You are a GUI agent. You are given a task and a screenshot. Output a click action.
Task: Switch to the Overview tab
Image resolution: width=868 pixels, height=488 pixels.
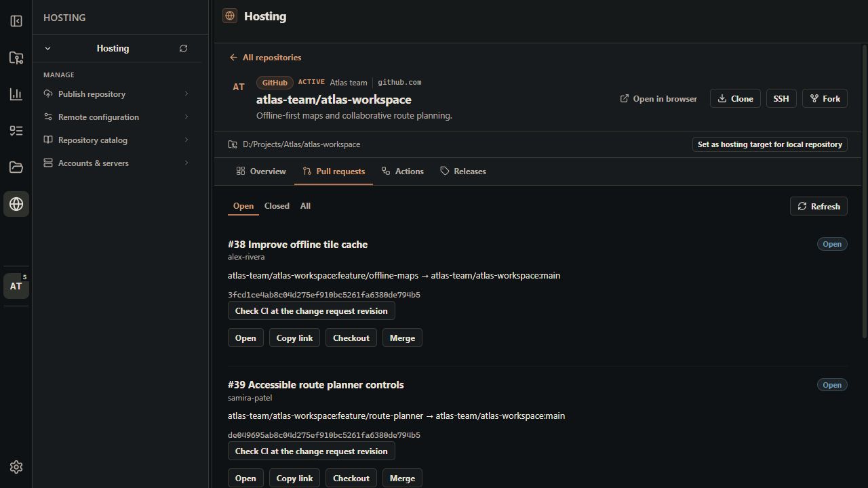point(261,171)
